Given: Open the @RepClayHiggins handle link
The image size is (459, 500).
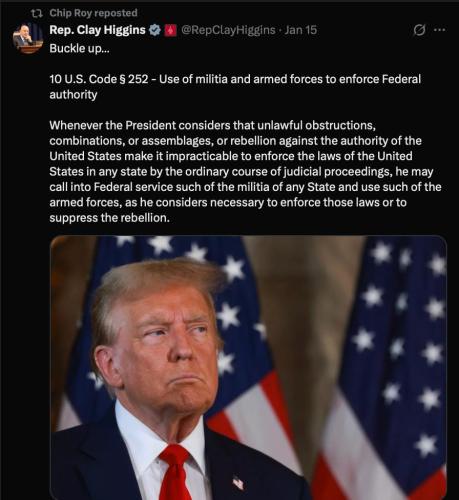Looking at the screenshot, I should pos(228,30).
